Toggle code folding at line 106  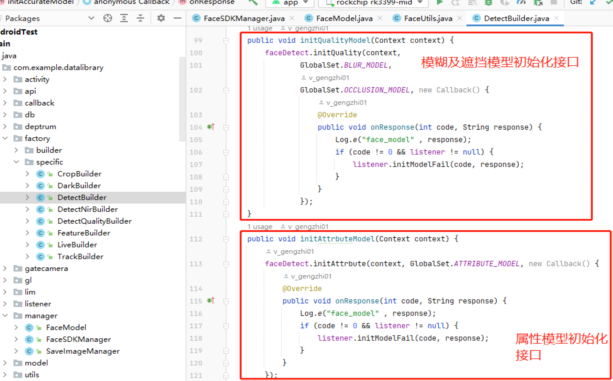click(x=226, y=152)
